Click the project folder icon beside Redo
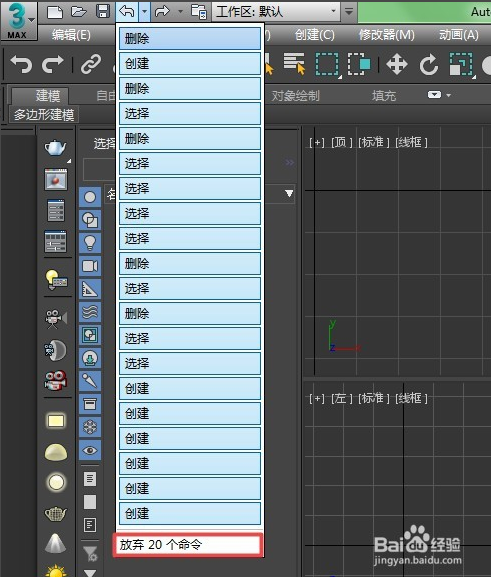 click(x=199, y=12)
